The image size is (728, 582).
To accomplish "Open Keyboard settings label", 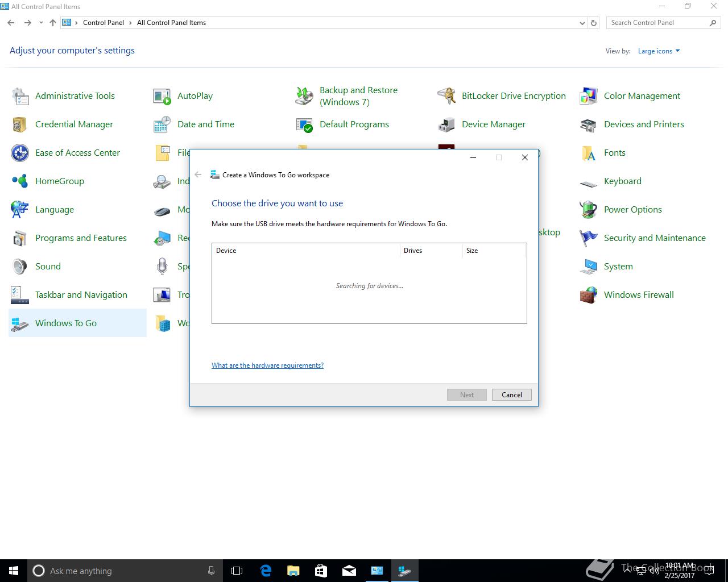I will [623, 181].
